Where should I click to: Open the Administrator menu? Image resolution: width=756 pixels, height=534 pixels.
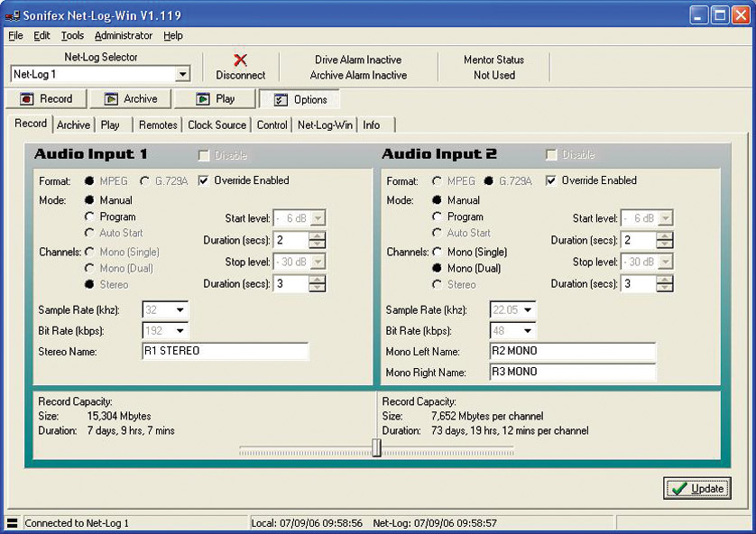[x=124, y=36]
